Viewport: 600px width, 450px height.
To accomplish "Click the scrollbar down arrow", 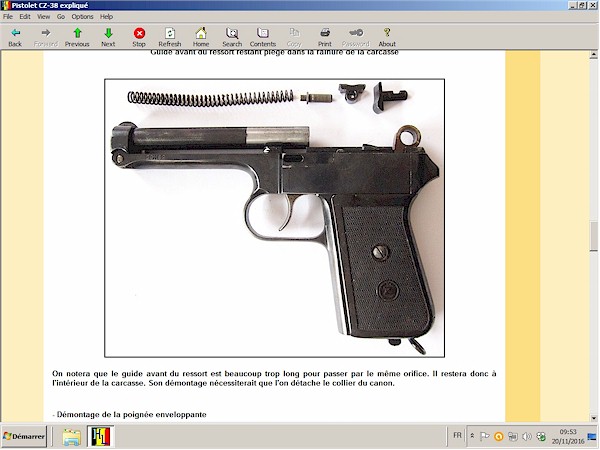I will (x=593, y=418).
